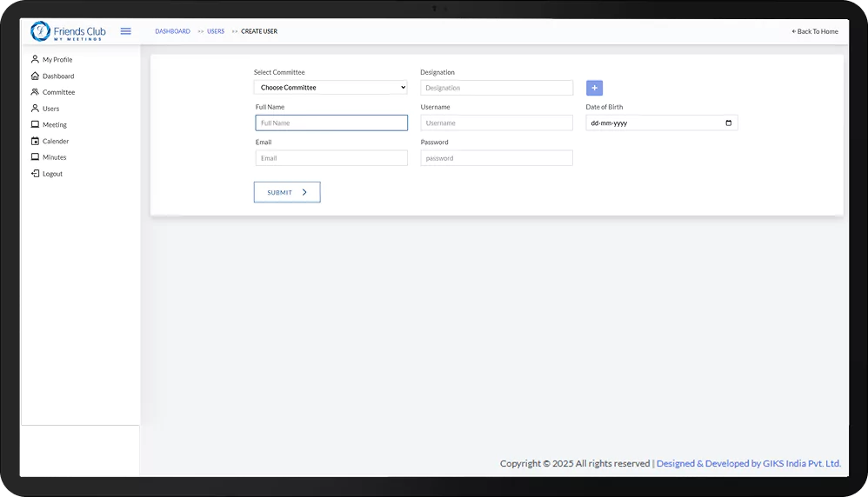Toggle the hamburger sidebar menu icon

125,31
